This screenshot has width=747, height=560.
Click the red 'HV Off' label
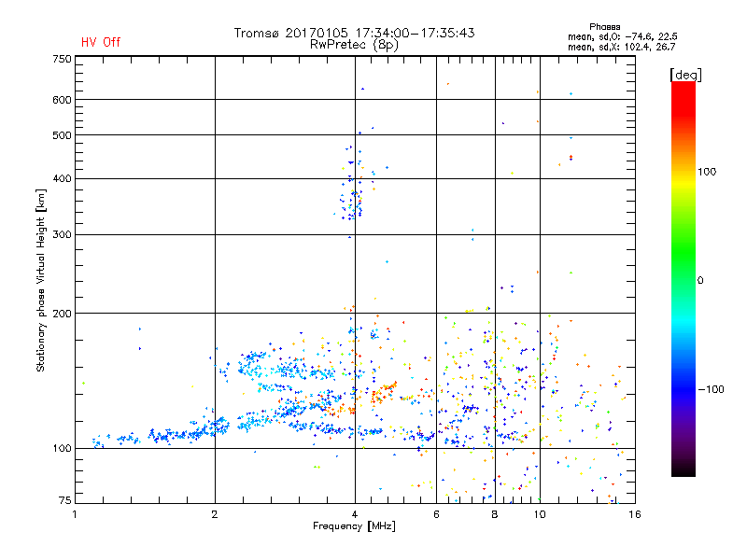pos(101,42)
